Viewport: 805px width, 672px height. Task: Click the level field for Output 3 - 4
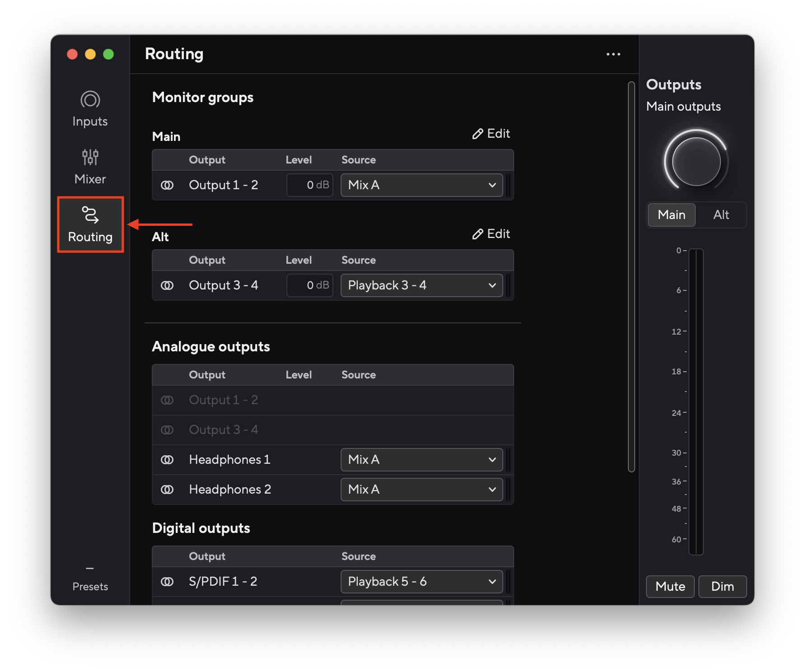(x=309, y=285)
